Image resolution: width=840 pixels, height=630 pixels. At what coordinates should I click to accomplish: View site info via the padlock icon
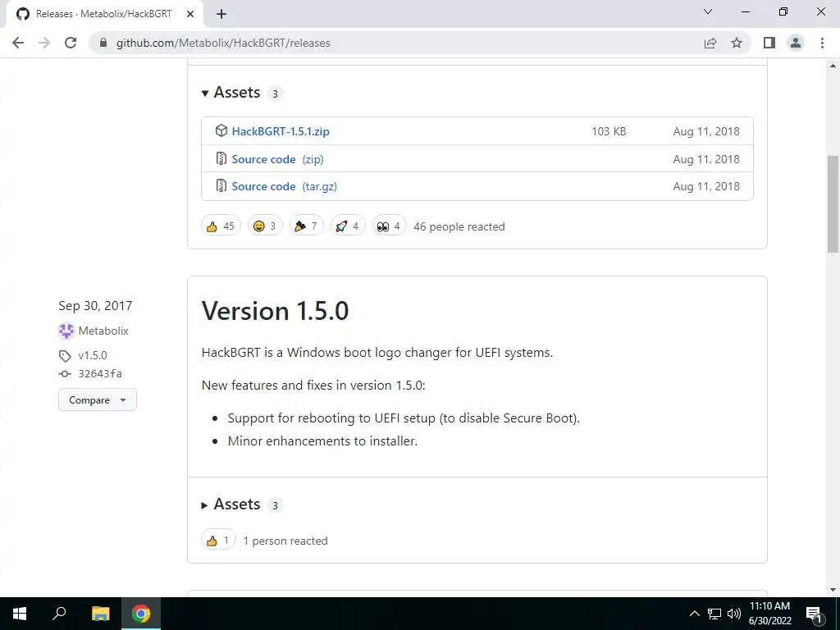tap(103, 43)
